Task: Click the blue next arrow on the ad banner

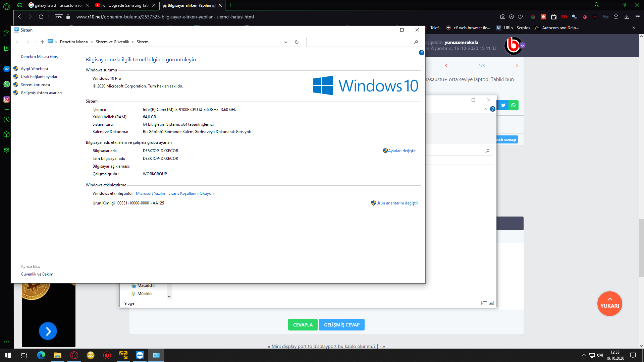Action: 48,331
